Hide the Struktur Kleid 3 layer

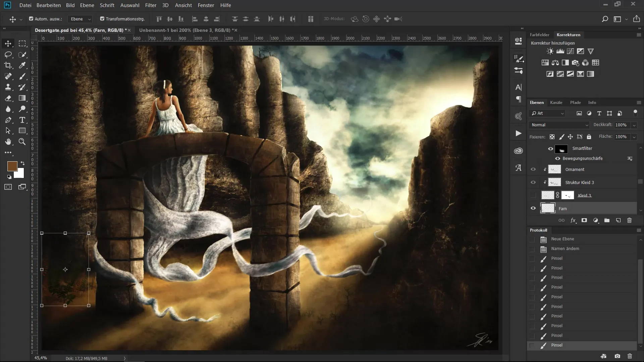click(533, 182)
